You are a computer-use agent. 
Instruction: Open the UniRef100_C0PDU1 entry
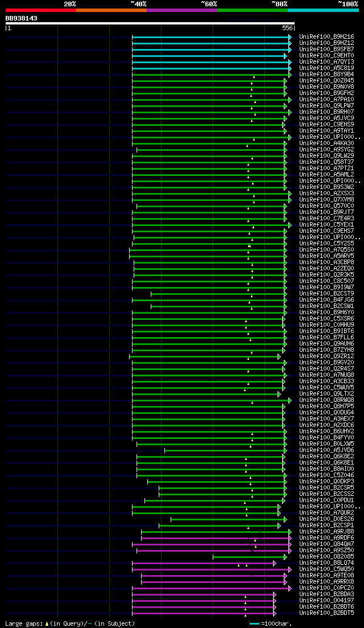tap(326, 500)
